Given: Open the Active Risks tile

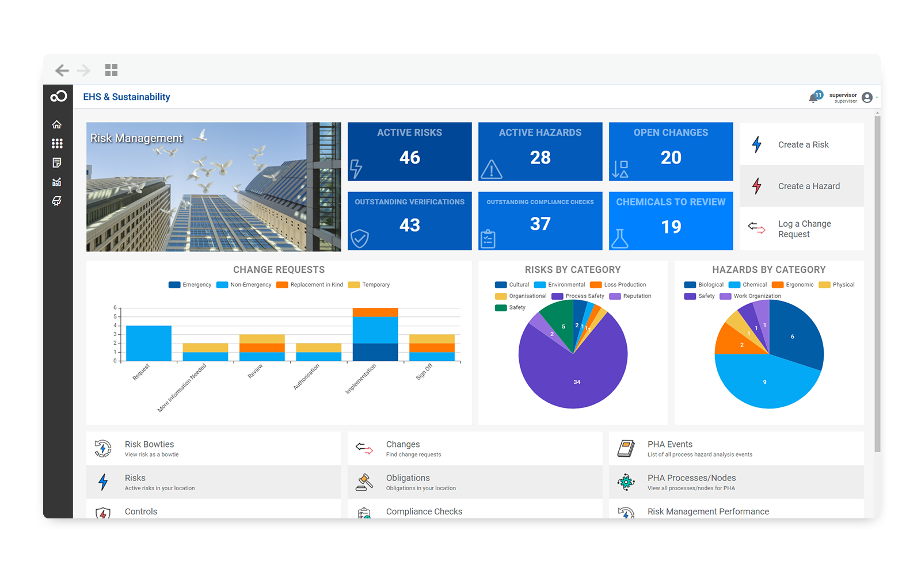Looking at the screenshot, I should [x=409, y=151].
